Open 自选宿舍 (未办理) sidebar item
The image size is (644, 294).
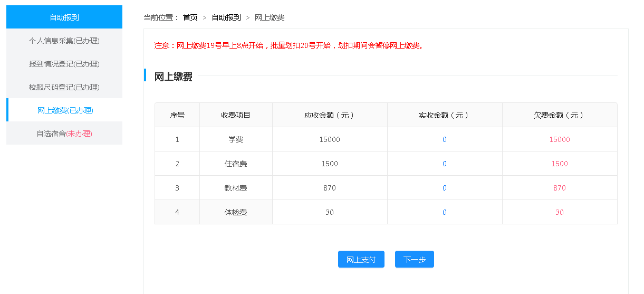tap(64, 134)
